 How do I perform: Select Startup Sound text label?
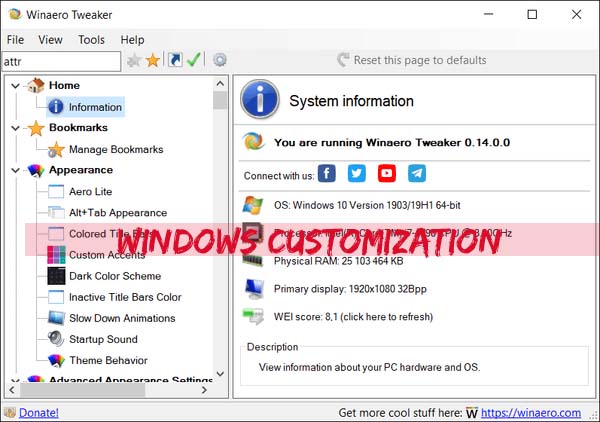[x=103, y=339]
